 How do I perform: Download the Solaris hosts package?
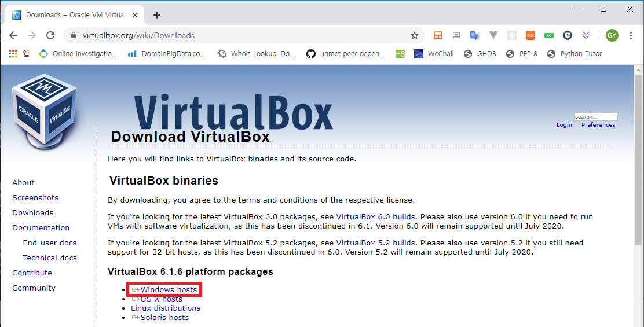pyautogui.click(x=160, y=318)
